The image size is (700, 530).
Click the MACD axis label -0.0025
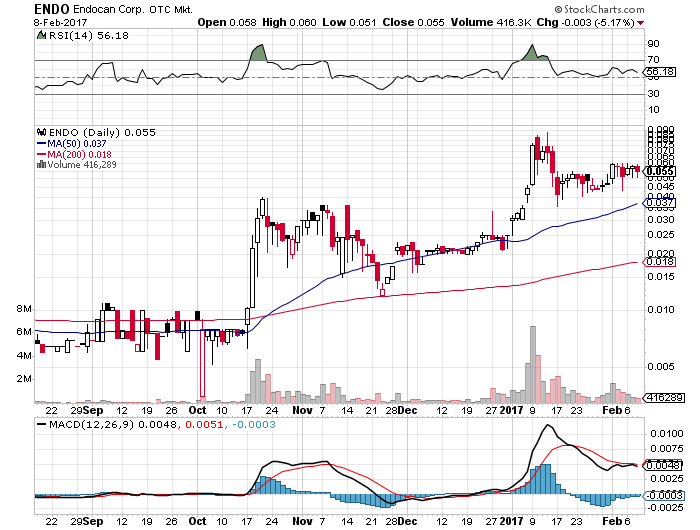coord(665,508)
